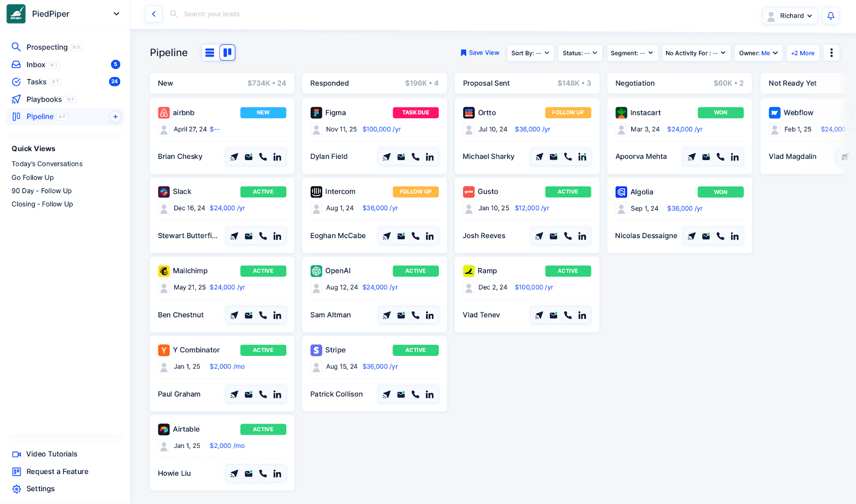Expand the Owner filter dropdown
This screenshot has width=856, height=504.
[758, 53]
